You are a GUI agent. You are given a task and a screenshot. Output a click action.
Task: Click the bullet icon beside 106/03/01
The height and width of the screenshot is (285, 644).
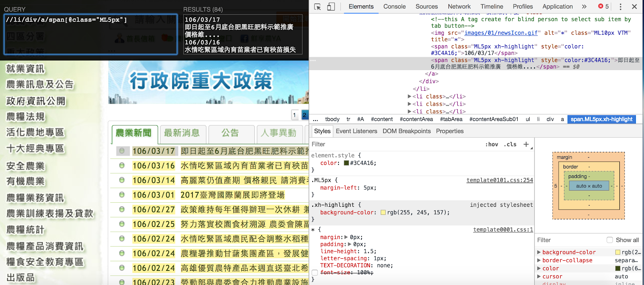pos(122,195)
